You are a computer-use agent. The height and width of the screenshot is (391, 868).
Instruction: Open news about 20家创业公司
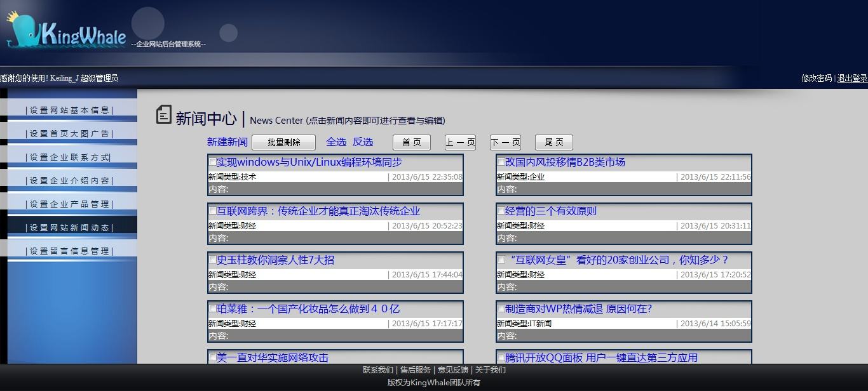click(x=618, y=260)
